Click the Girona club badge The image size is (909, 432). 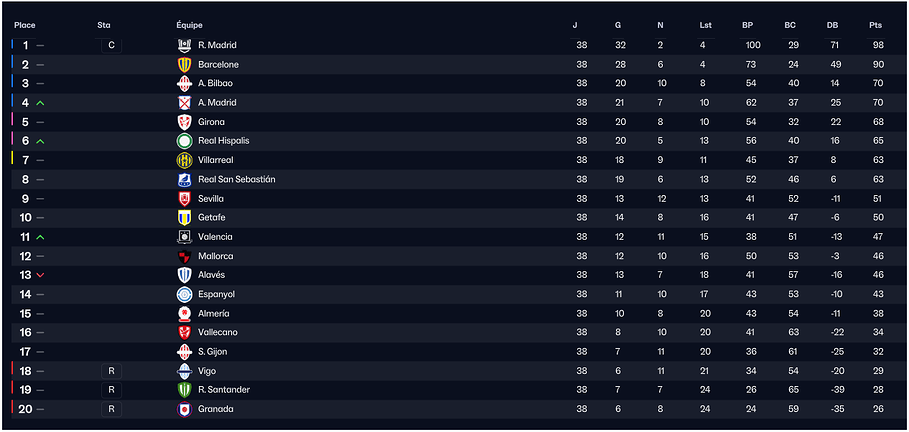(x=184, y=122)
